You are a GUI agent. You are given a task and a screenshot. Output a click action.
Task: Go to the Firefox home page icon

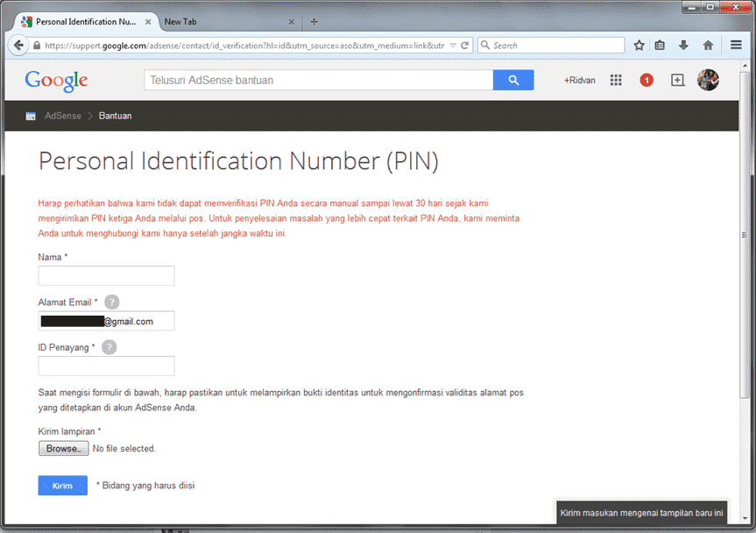(x=708, y=46)
